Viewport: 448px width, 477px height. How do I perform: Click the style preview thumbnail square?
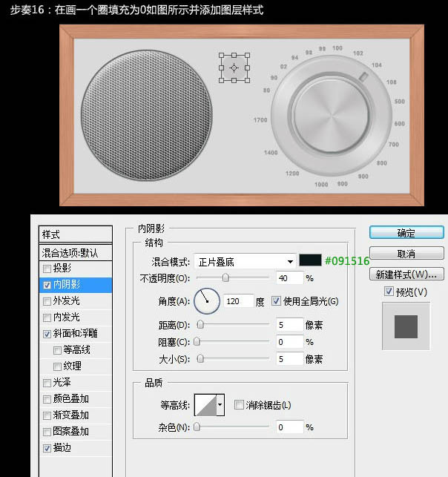[406, 326]
